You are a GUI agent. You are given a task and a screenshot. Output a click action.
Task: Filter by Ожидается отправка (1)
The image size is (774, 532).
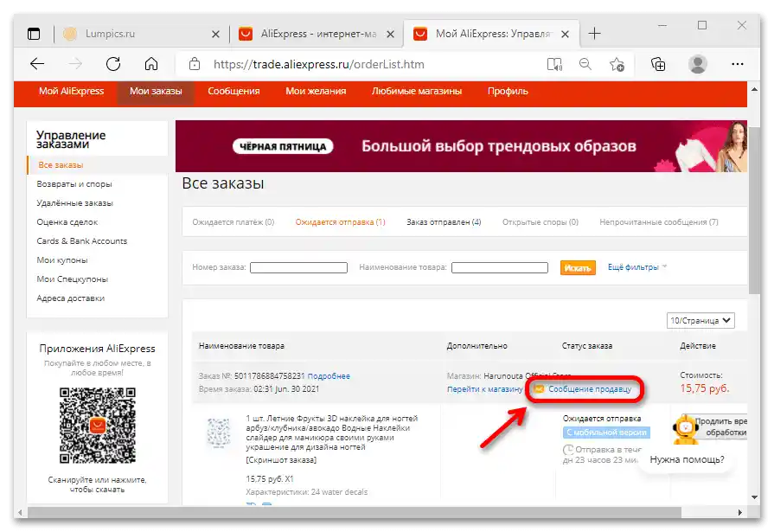point(340,222)
